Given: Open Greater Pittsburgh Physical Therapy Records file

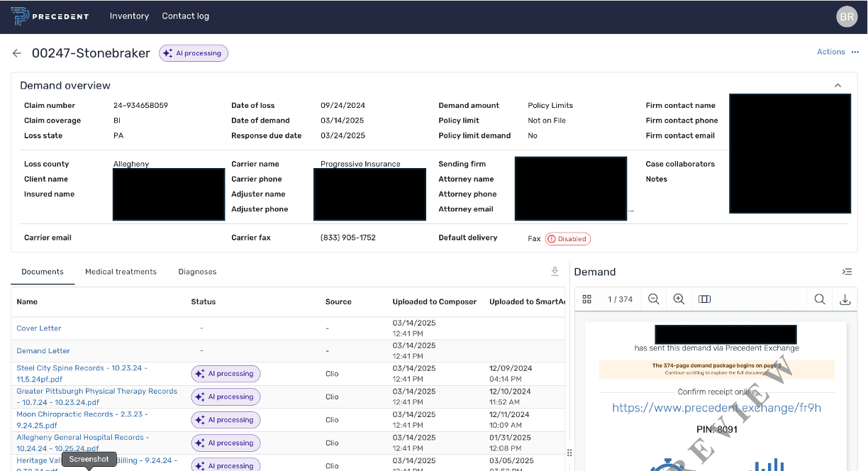Looking at the screenshot, I should [x=97, y=397].
